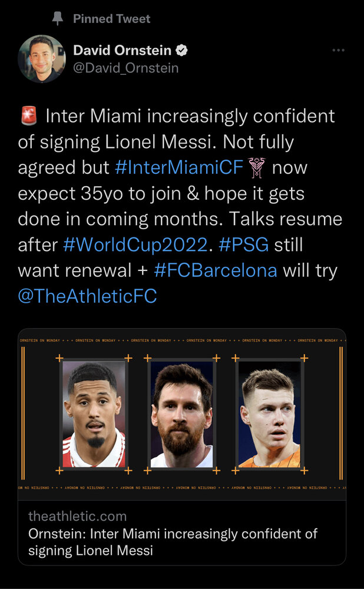The height and width of the screenshot is (589, 364).
Task: Click the pin icon beside Pinned Tweet
Action: (x=58, y=19)
